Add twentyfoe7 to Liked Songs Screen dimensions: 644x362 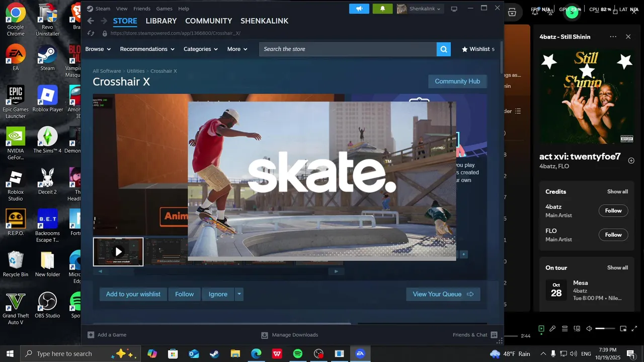pos(631,160)
